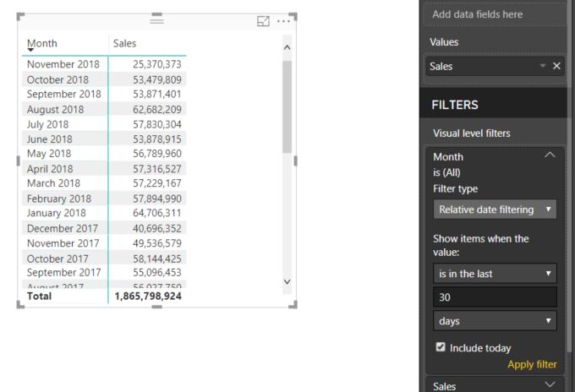Click the table's vertical scrollbar thumb
The height and width of the screenshot is (392, 575).
[x=287, y=106]
